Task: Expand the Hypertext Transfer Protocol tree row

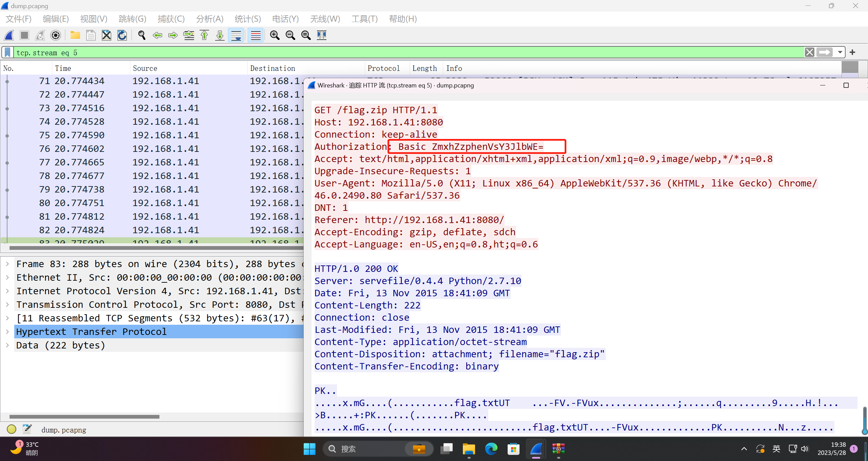Action: [7, 332]
